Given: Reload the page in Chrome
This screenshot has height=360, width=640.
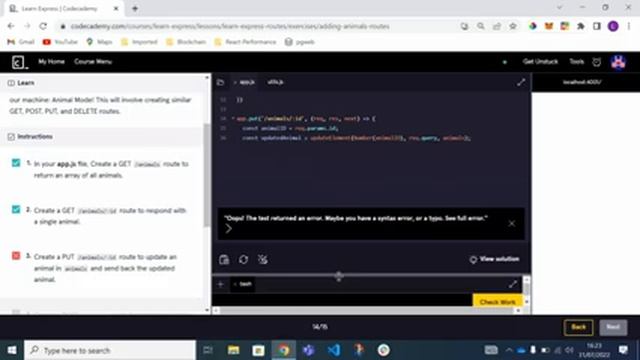Looking at the screenshot, I should [43, 26].
